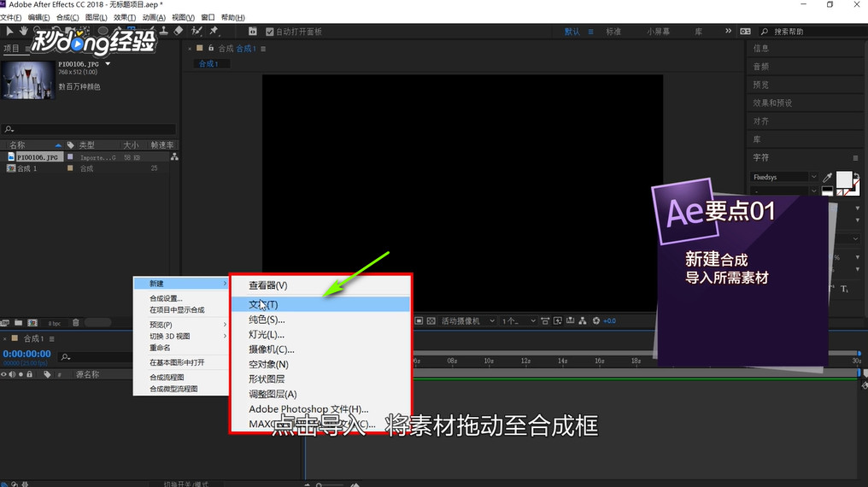Select the Ellipse shape tool
Image resolution: width=868 pixels, height=487 pixels.
point(103,31)
